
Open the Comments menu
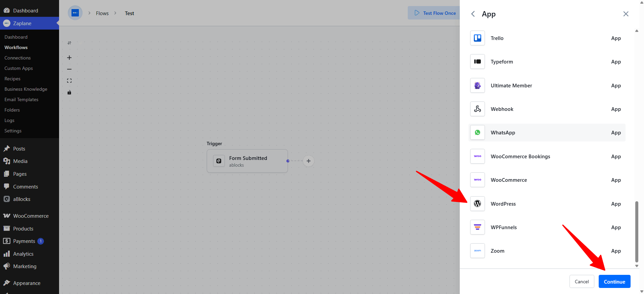coord(30,186)
